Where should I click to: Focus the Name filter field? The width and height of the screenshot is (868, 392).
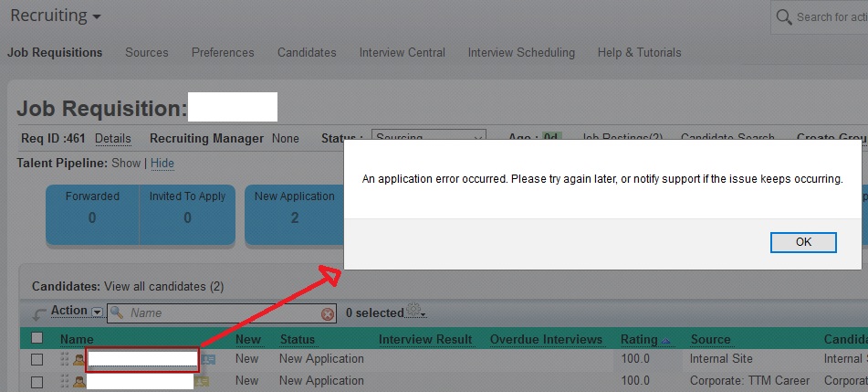tap(223, 313)
